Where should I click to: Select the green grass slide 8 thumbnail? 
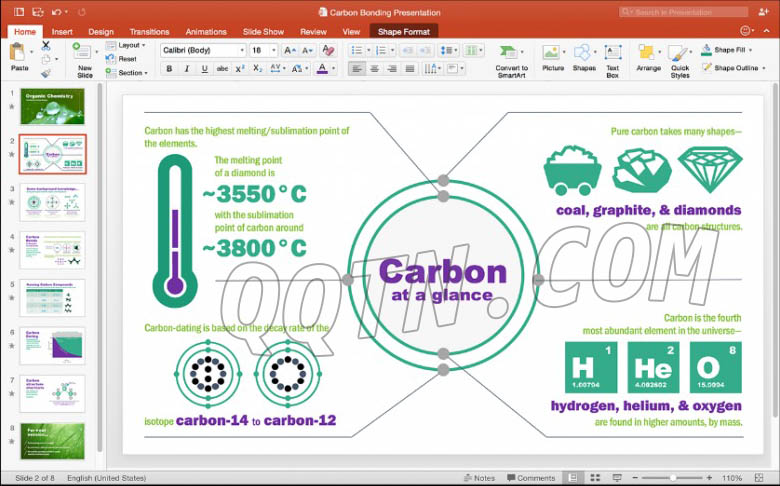pos(52,440)
